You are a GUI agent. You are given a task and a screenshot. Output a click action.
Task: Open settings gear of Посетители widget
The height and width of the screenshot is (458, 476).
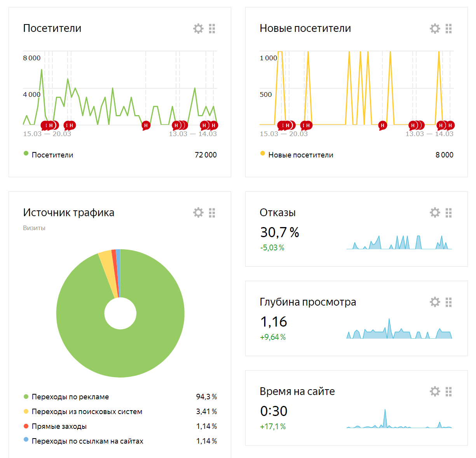coord(198,28)
